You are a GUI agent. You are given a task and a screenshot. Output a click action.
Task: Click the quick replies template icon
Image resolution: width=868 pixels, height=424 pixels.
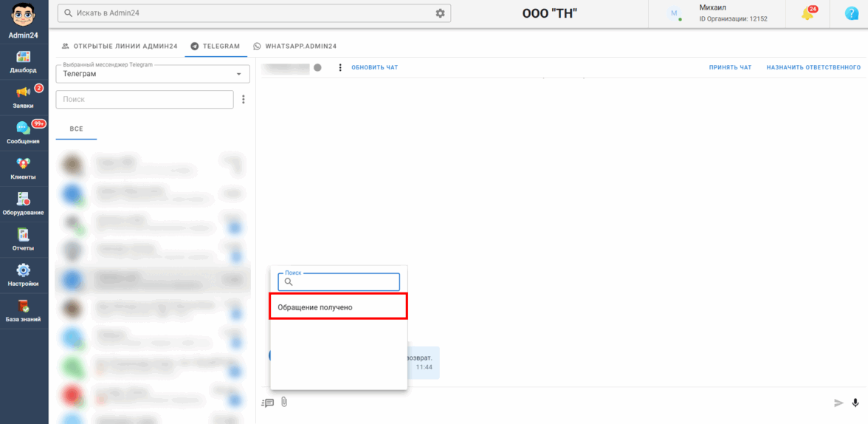tap(268, 403)
